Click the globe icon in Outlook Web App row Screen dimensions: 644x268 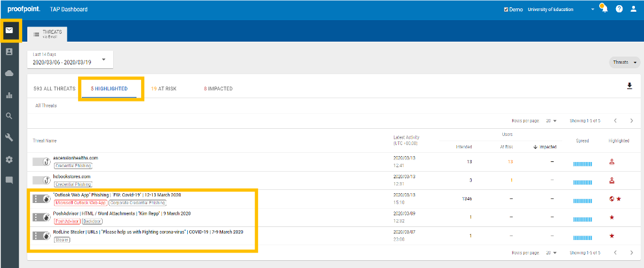click(612, 198)
